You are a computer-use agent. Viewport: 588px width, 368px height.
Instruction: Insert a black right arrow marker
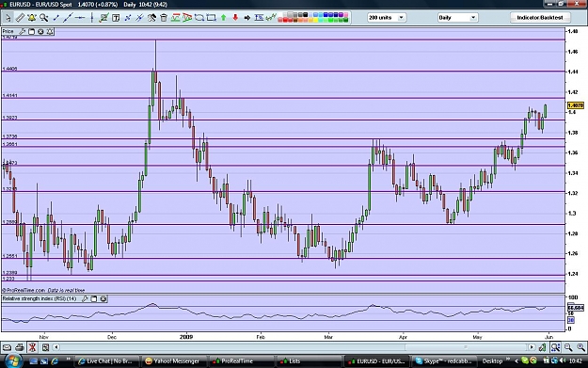pos(247,17)
